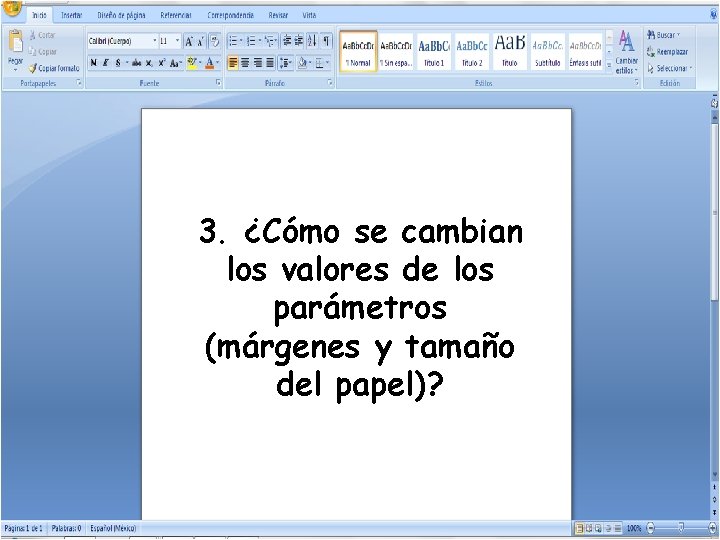Apply strikethrough (abc) formatting
The height and width of the screenshot is (540, 720).
(x=137, y=63)
